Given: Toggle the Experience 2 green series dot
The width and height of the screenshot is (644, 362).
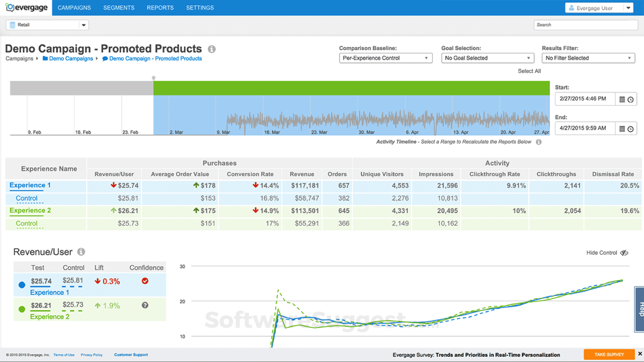Looking at the screenshot, I should pos(21,308).
